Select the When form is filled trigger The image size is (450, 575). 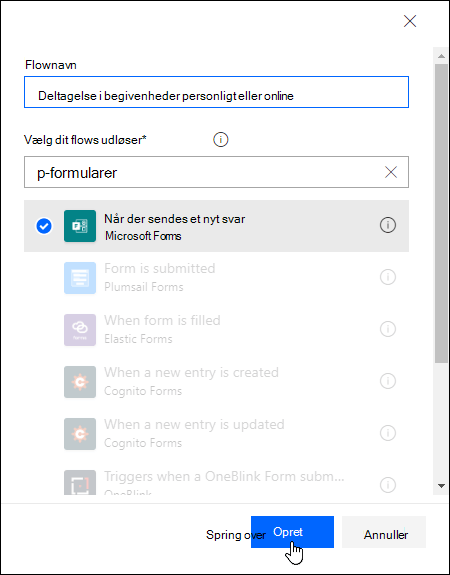(216, 330)
